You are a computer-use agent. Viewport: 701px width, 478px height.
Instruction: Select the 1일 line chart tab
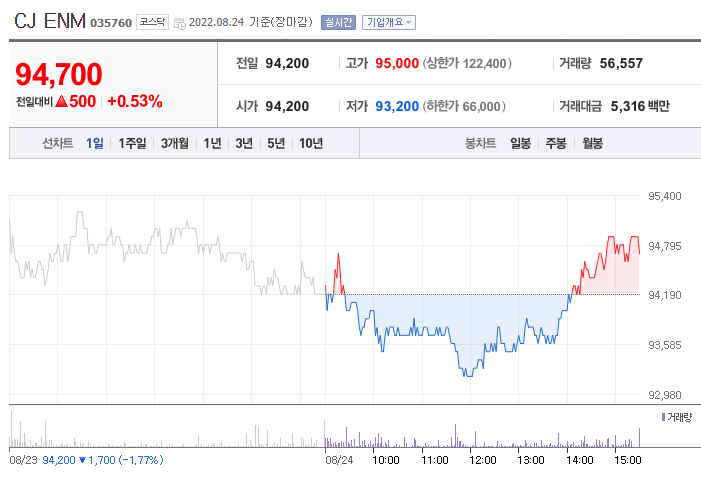point(95,143)
